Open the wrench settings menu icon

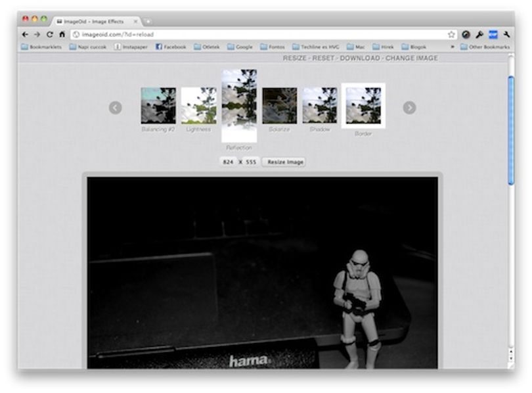[506, 34]
